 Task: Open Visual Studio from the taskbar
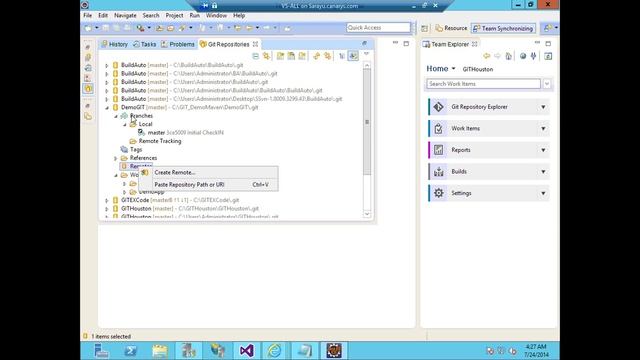[x=247, y=351]
